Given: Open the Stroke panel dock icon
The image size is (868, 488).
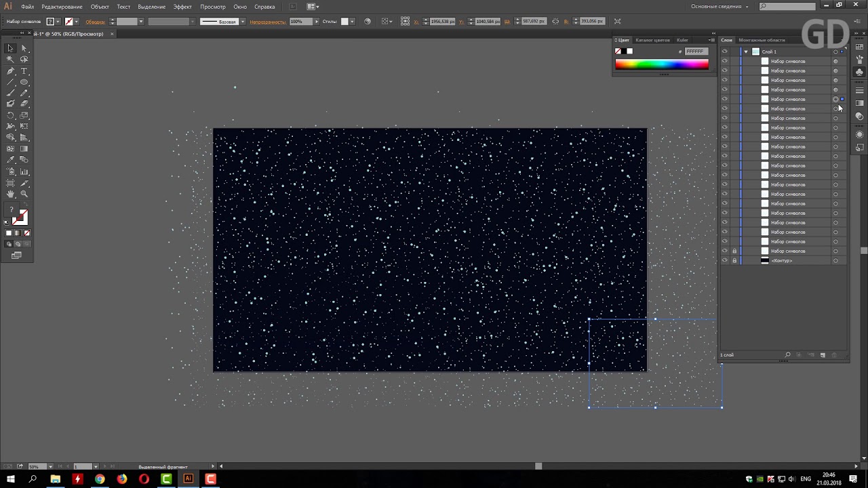Looking at the screenshot, I should coord(860,90).
